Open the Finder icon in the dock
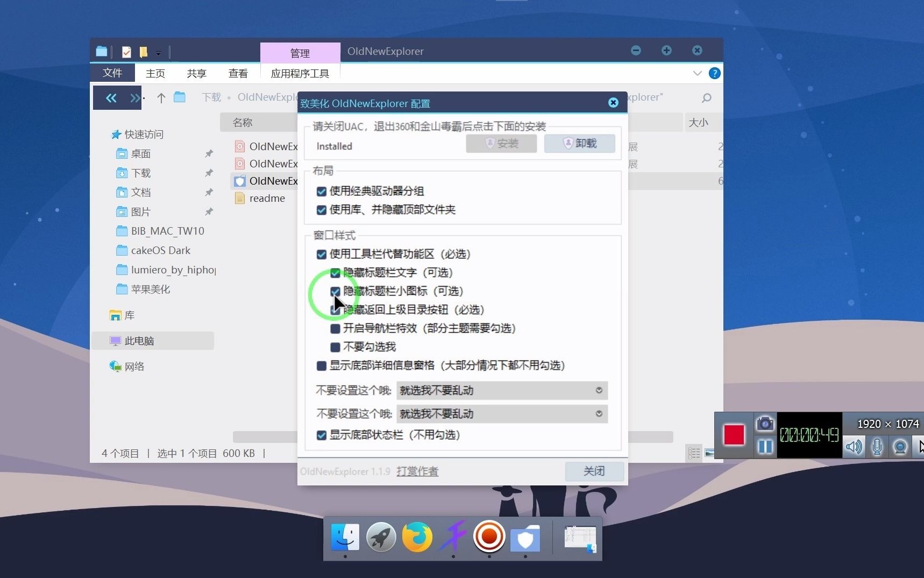This screenshot has width=924, height=578. click(345, 537)
